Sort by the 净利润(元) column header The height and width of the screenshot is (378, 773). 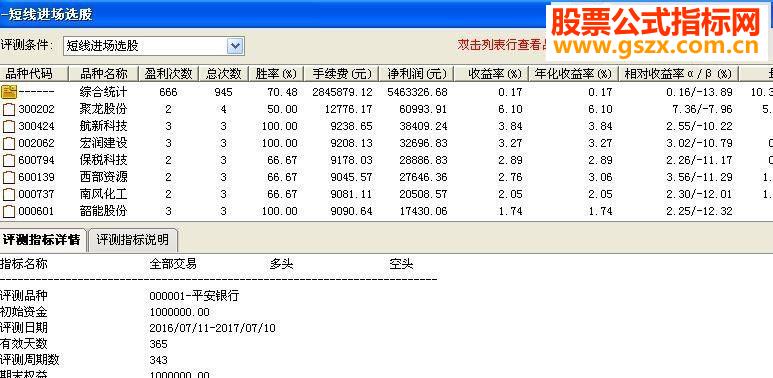417,74
